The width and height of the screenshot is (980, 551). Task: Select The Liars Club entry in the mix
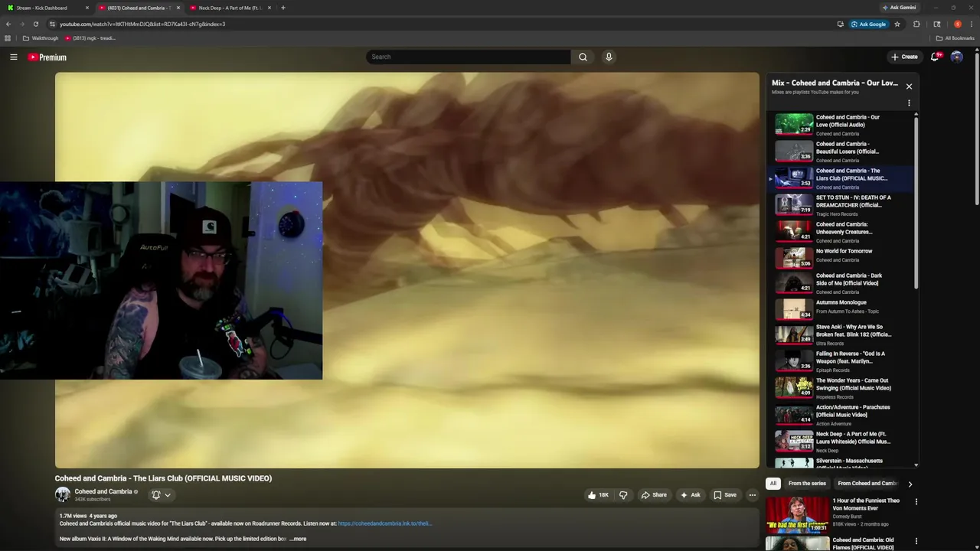click(841, 178)
